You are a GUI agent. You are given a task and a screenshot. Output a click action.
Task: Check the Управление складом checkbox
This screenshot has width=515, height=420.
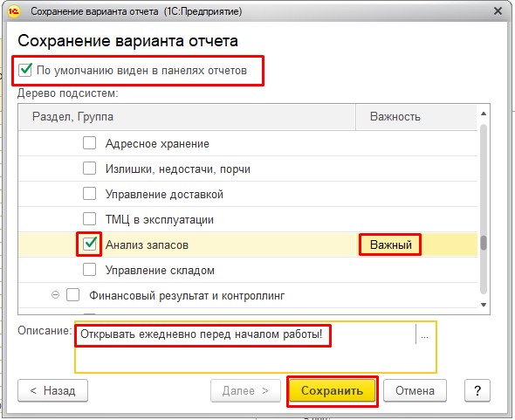click(x=89, y=270)
